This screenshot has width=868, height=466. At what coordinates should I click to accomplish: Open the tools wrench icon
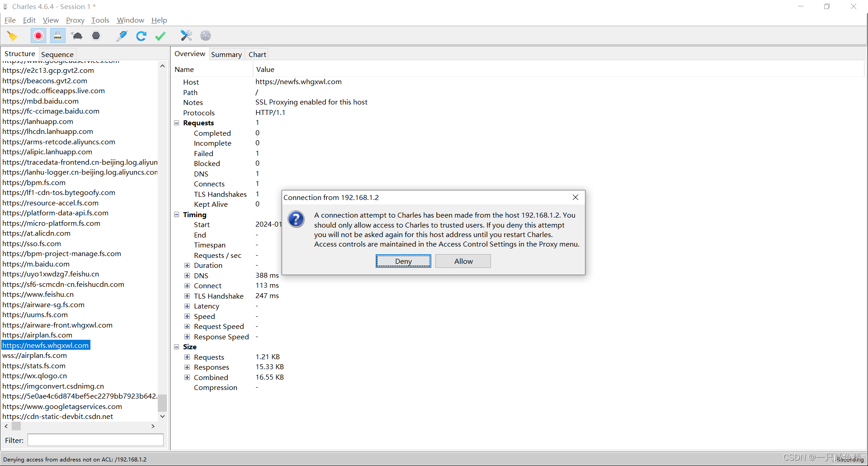coord(186,36)
